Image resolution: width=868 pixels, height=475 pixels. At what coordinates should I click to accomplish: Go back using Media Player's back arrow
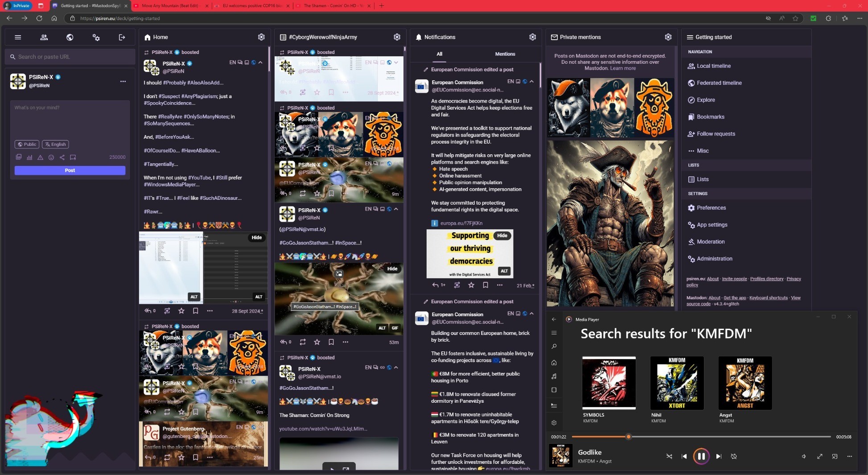coord(554,319)
